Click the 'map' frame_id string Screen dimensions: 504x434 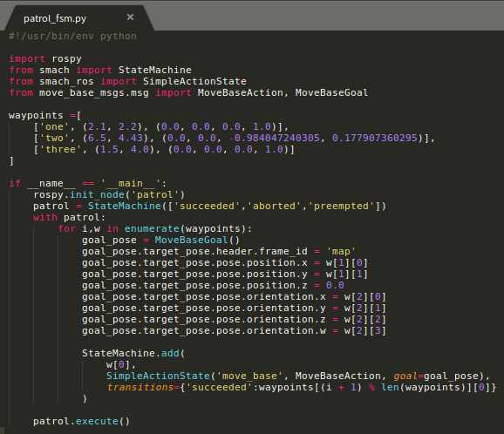click(341, 251)
